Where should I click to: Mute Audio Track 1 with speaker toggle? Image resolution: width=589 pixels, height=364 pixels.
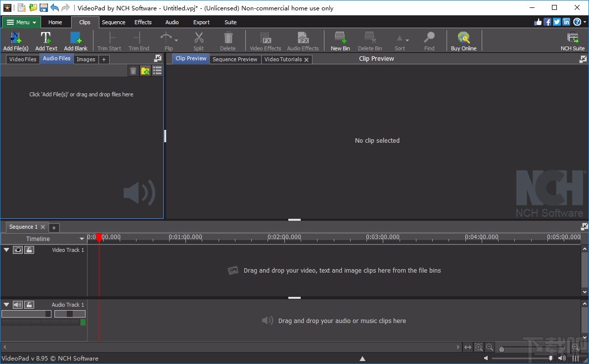[18, 304]
